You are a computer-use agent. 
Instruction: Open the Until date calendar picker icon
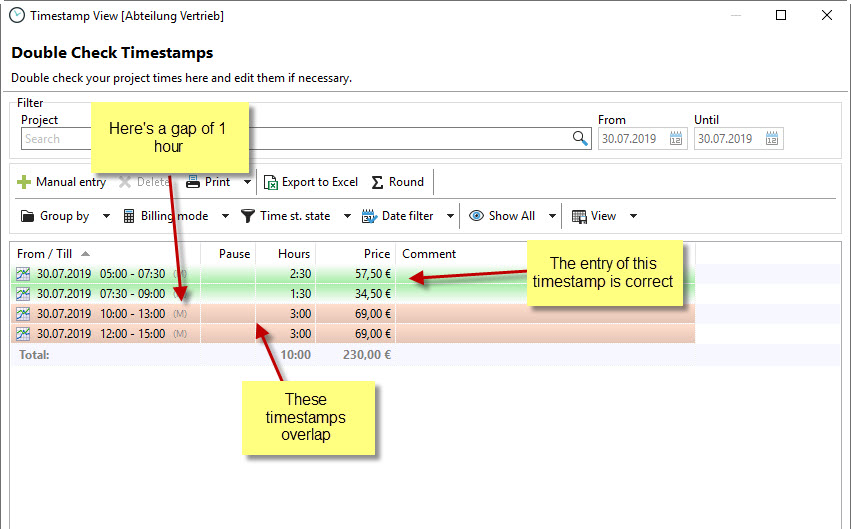point(772,139)
